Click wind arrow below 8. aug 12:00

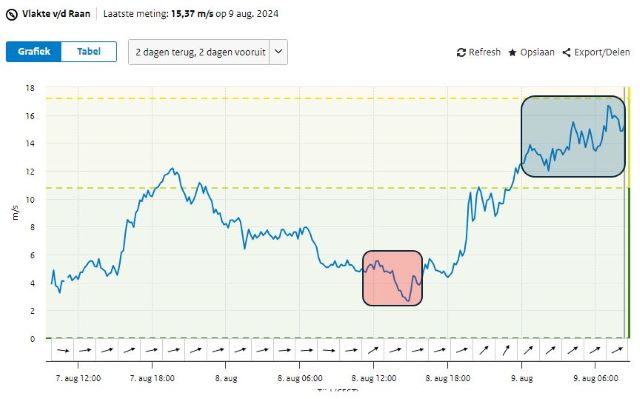point(373,350)
